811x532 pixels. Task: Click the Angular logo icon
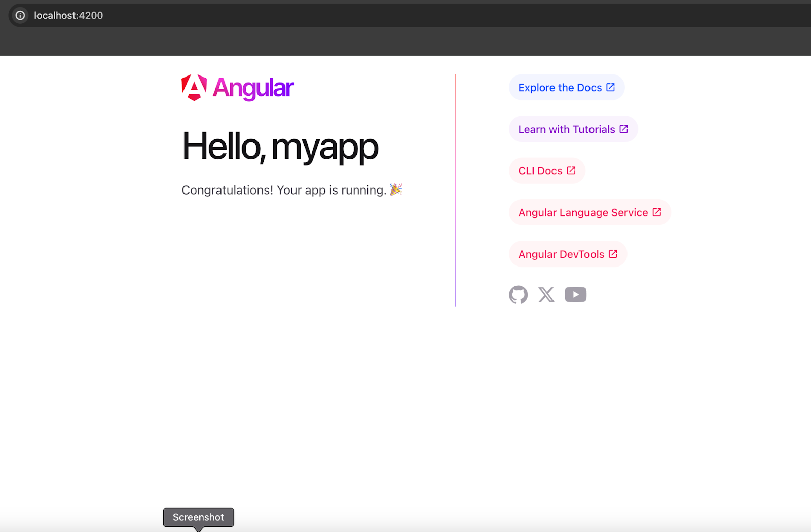pyautogui.click(x=194, y=88)
